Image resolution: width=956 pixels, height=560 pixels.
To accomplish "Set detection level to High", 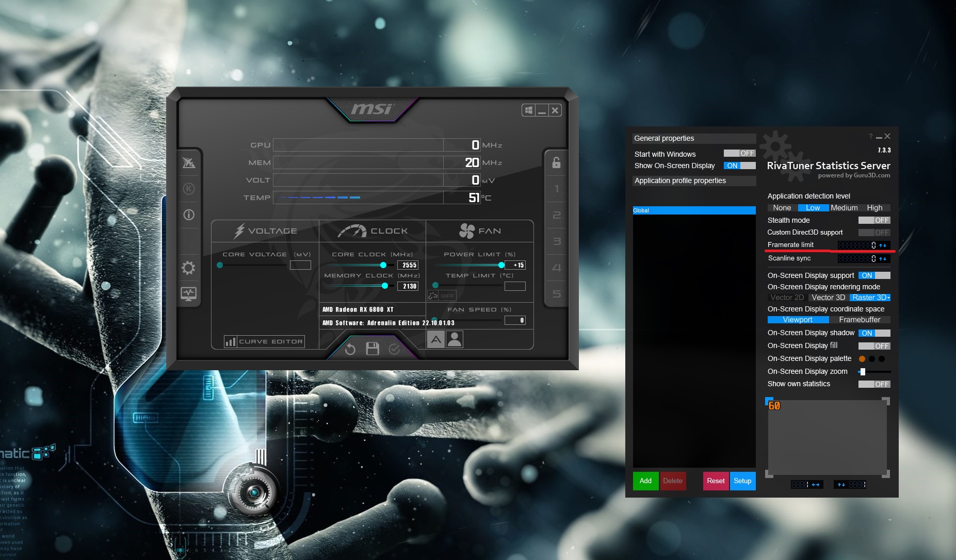I will [875, 208].
